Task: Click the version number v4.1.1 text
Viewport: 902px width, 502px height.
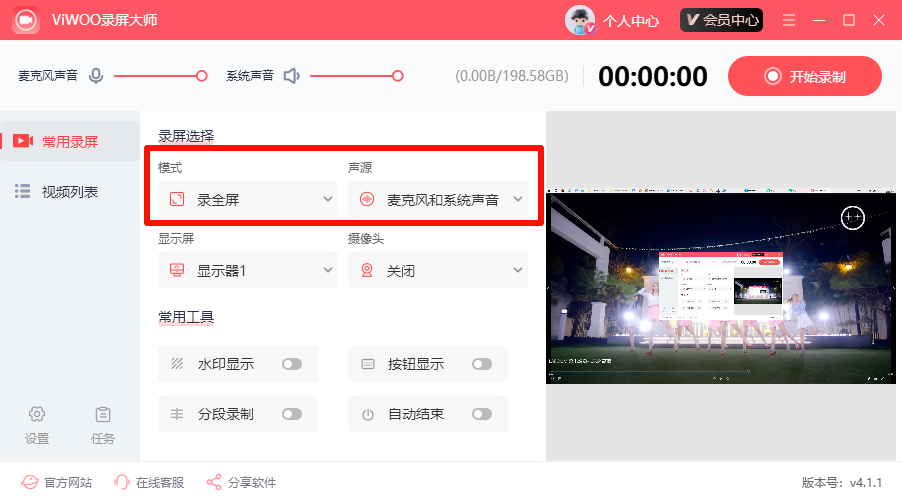Action: [866, 482]
